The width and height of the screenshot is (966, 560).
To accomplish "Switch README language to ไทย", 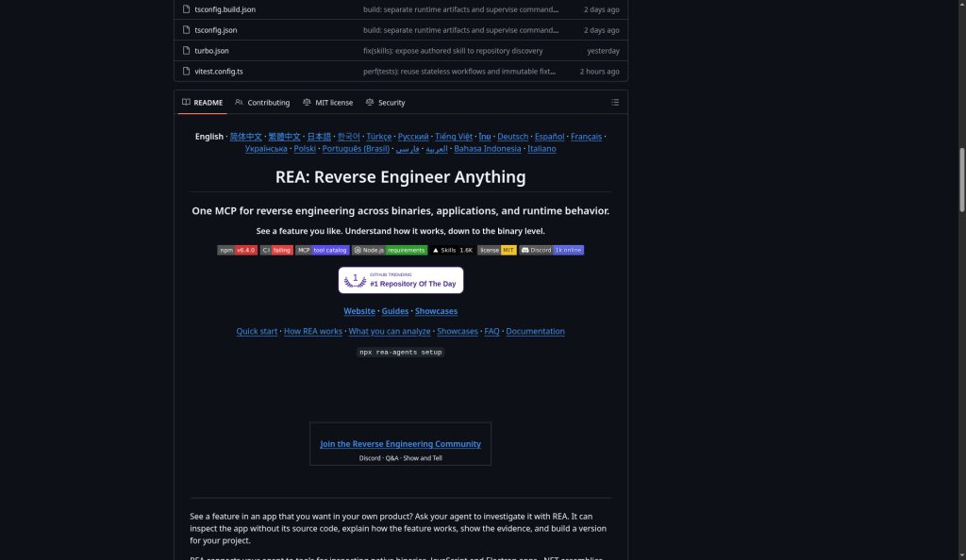I will click(485, 137).
